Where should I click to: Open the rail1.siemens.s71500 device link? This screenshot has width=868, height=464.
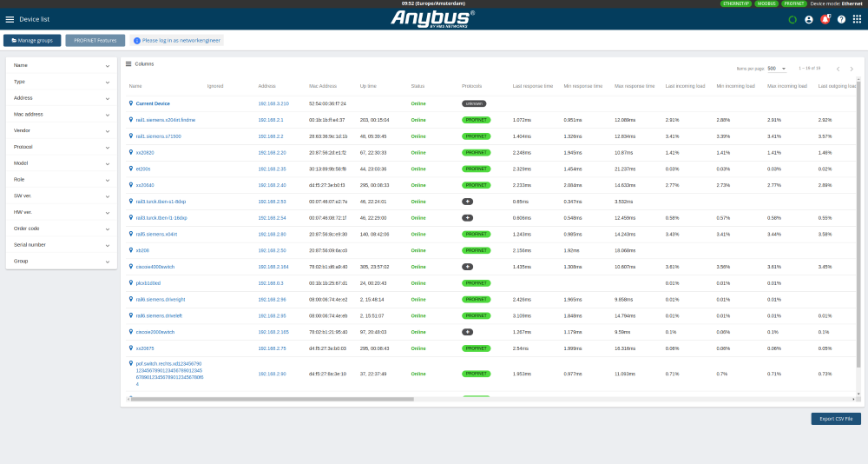[158, 136]
